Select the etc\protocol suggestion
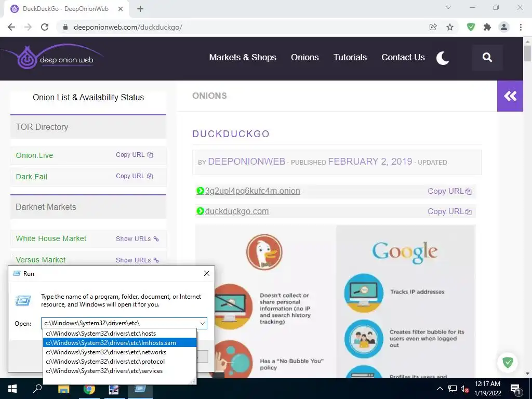The image size is (532, 399). coord(119,362)
